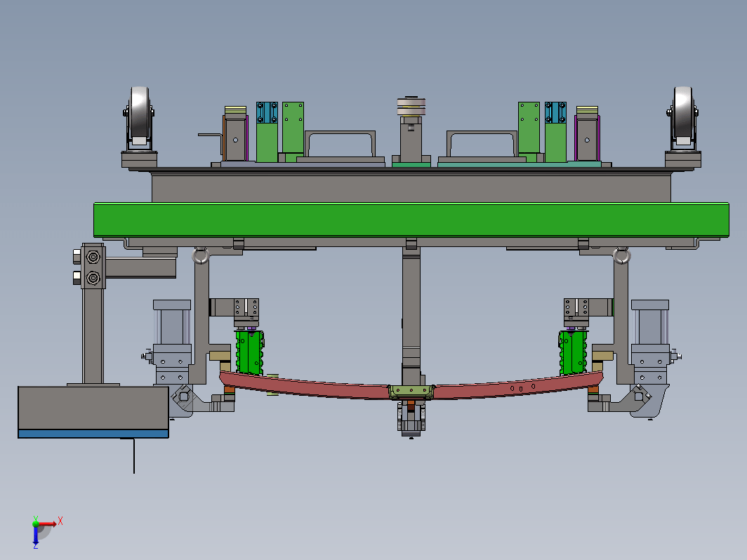
Task: Select the right teal clamp block on top
Action: pos(555,113)
